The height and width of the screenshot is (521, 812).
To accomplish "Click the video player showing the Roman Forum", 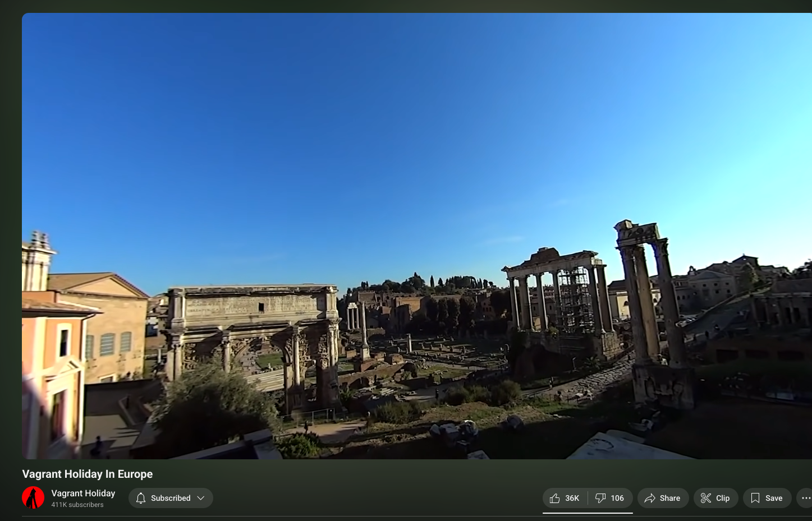I will pos(417,236).
